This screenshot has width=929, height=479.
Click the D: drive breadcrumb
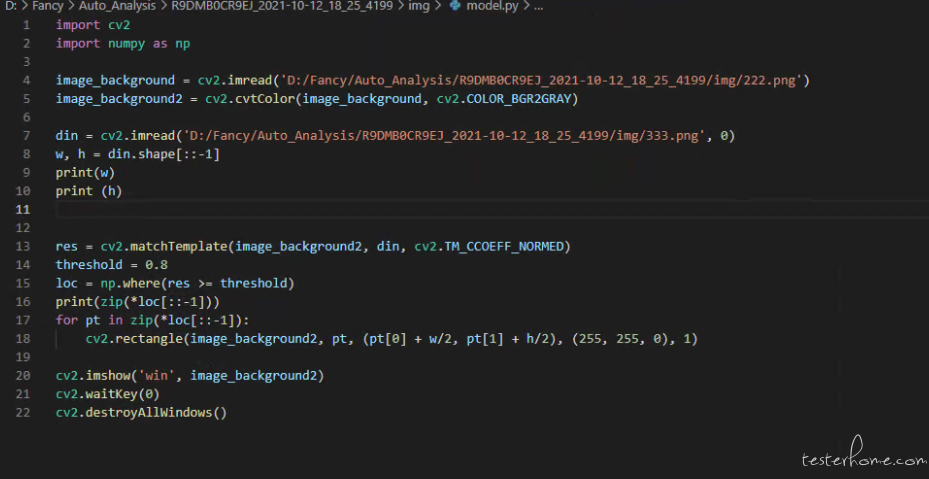(10, 7)
